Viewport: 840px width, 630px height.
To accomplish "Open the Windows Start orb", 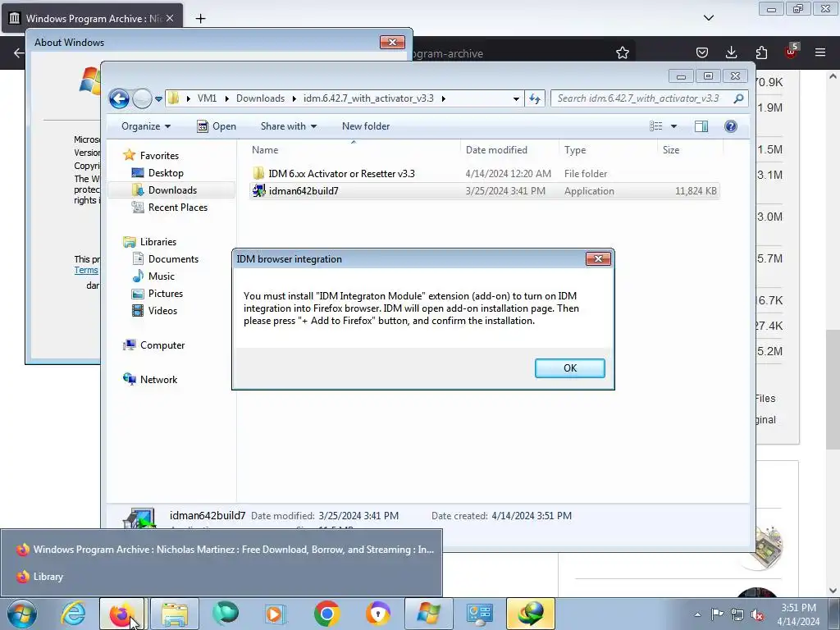I will [22, 614].
